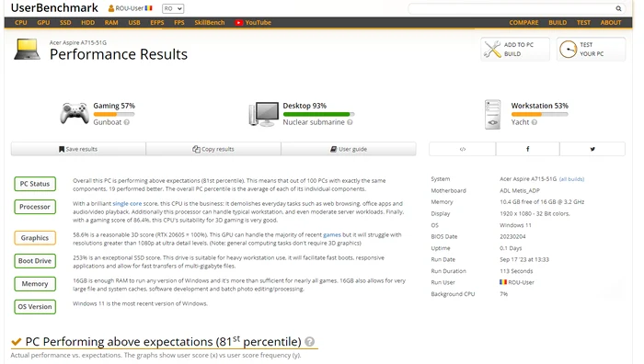
Task: Click the workstation tower icon
Action: [492, 115]
